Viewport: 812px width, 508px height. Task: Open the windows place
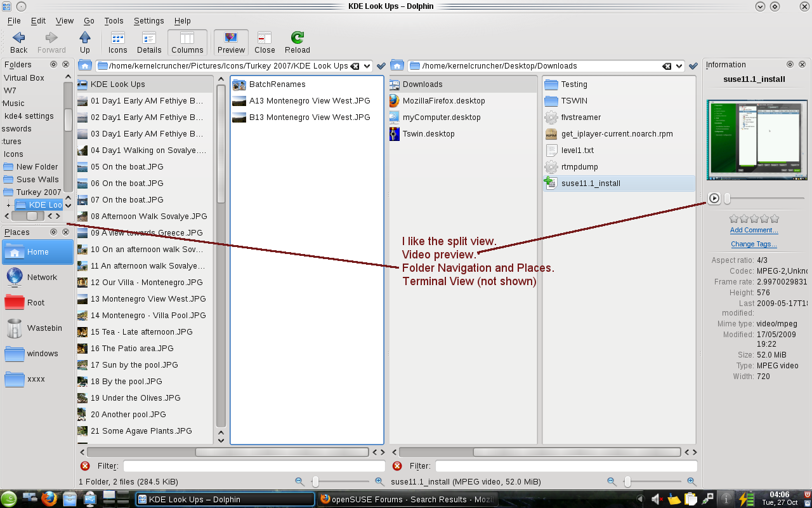point(37,354)
